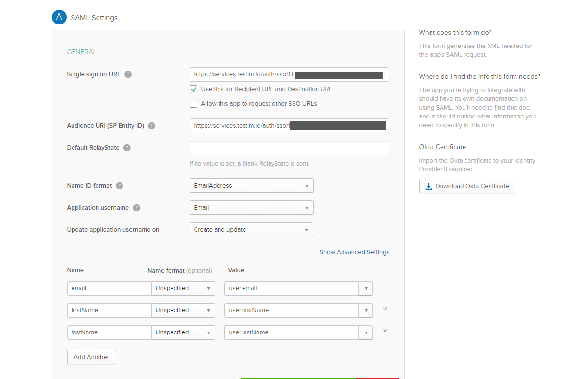Click the firstName attribute name field

(x=109, y=310)
